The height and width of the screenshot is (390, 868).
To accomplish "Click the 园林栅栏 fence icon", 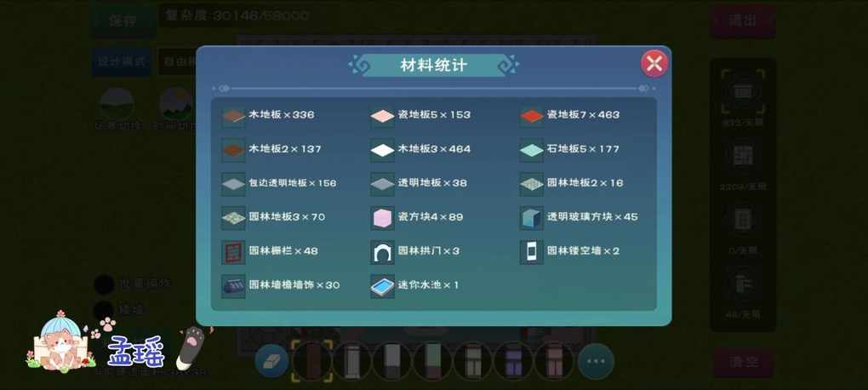I will pyautogui.click(x=234, y=252).
